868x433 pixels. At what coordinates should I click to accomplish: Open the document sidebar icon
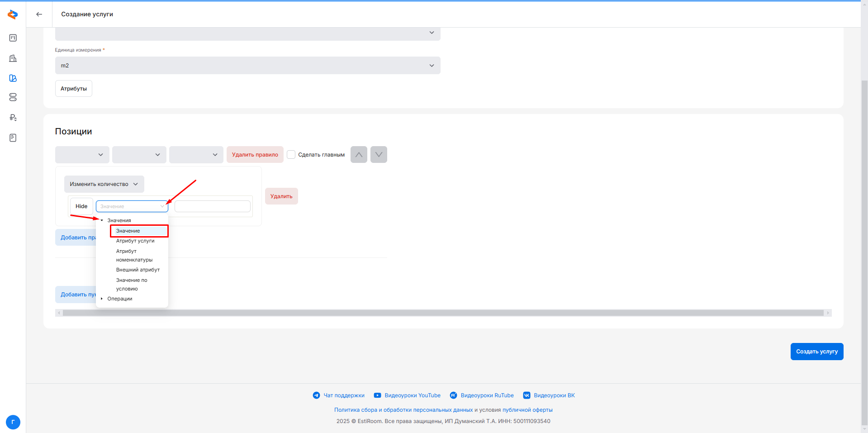[13, 138]
